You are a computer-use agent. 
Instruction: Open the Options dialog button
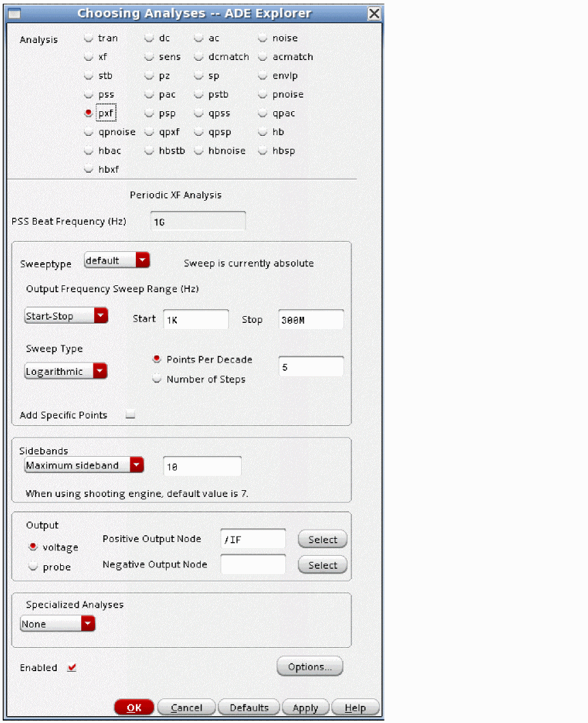point(309,666)
